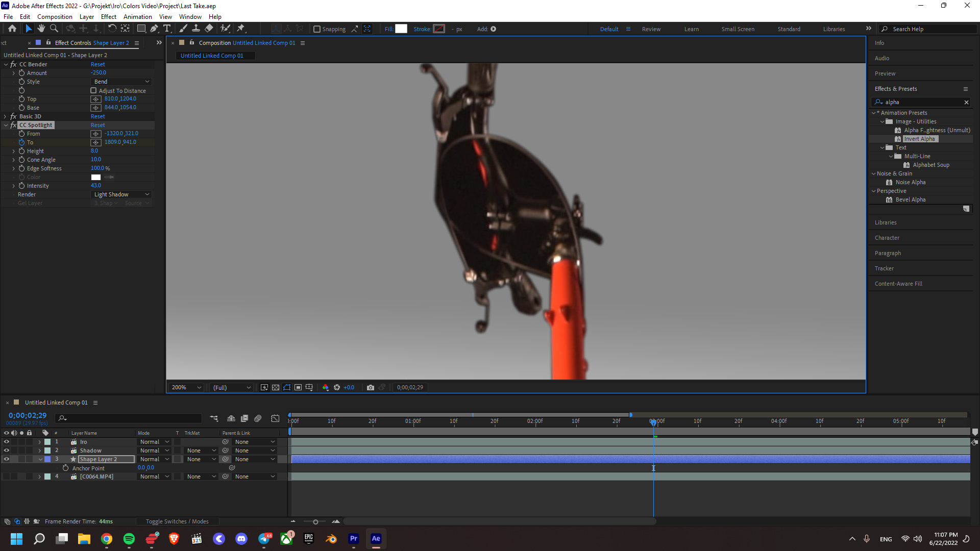
Task: Click the snapshot camera icon
Action: [371, 388]
